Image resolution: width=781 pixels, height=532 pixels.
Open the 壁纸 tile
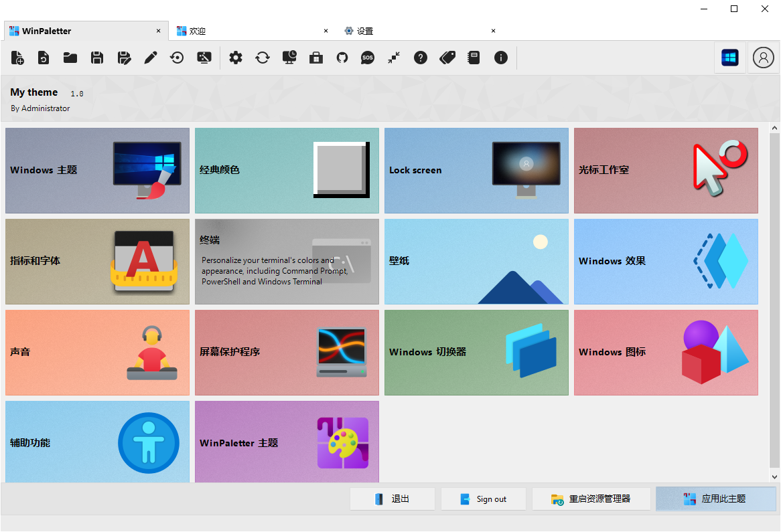[477, 262]
